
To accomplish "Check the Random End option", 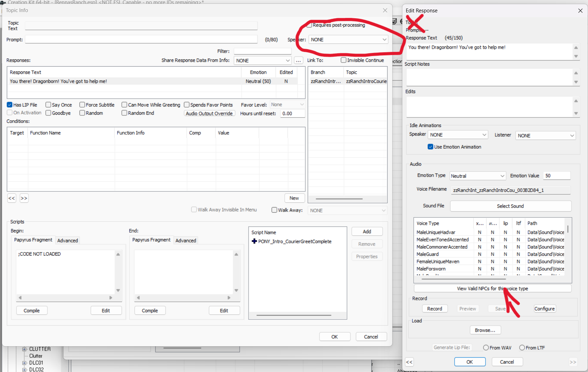I will click(x=124, y=113).
